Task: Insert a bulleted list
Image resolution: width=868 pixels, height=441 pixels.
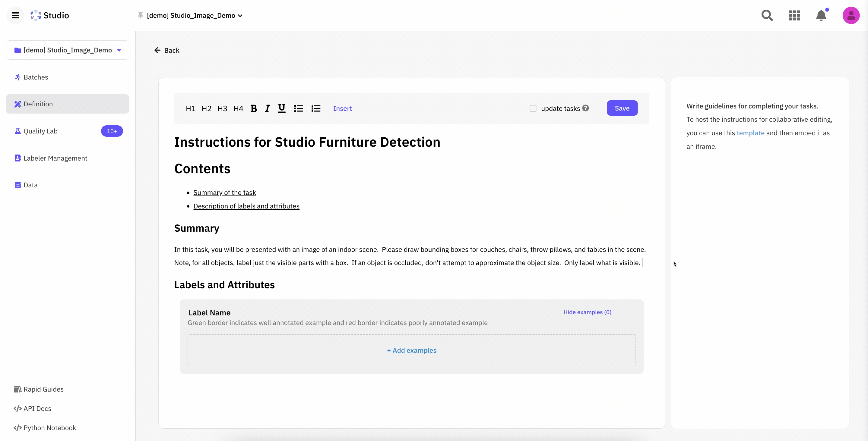Action: coord(298,108)
